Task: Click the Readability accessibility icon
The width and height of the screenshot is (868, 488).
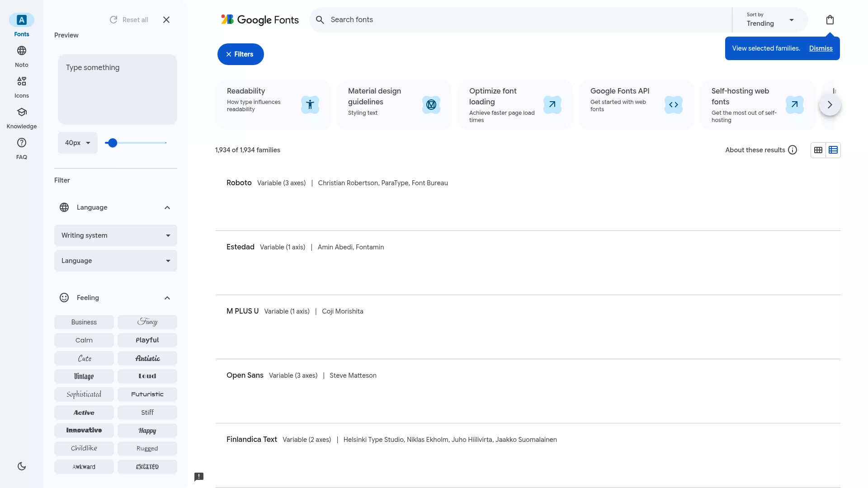Action: (x=310, y=105)
